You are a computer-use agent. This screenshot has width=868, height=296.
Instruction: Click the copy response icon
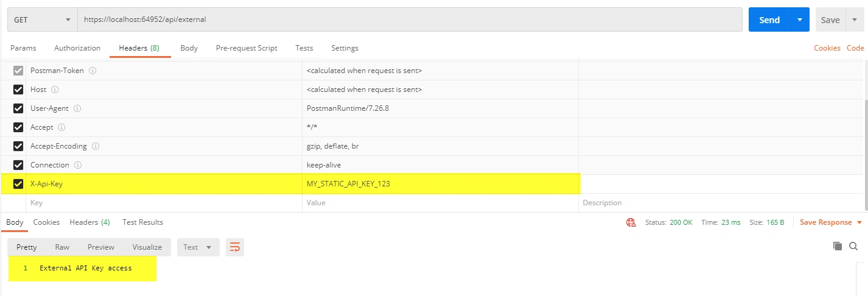(x=838, y=246)
